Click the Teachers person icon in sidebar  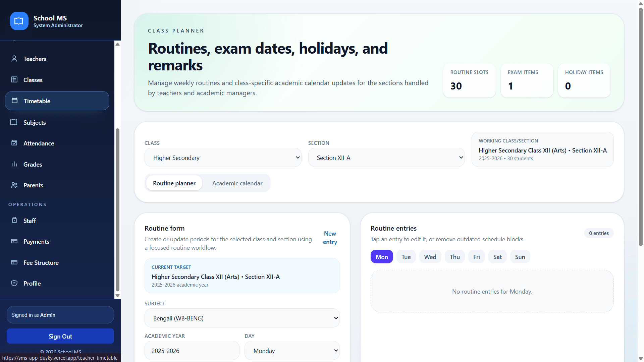point(14,59)
